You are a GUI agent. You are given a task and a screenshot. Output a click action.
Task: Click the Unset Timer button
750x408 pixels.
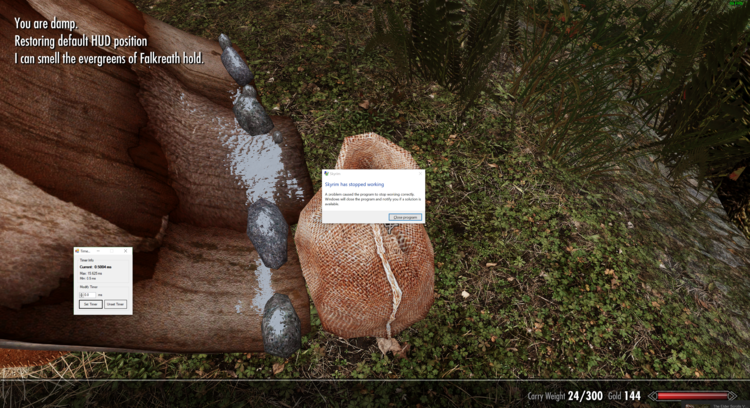116,304
